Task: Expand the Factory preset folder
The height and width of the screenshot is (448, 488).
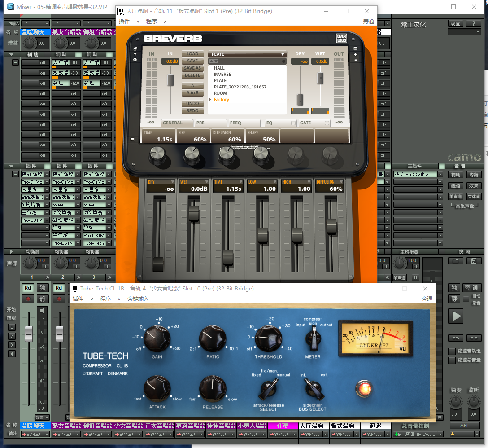Action: pos(211,100)
